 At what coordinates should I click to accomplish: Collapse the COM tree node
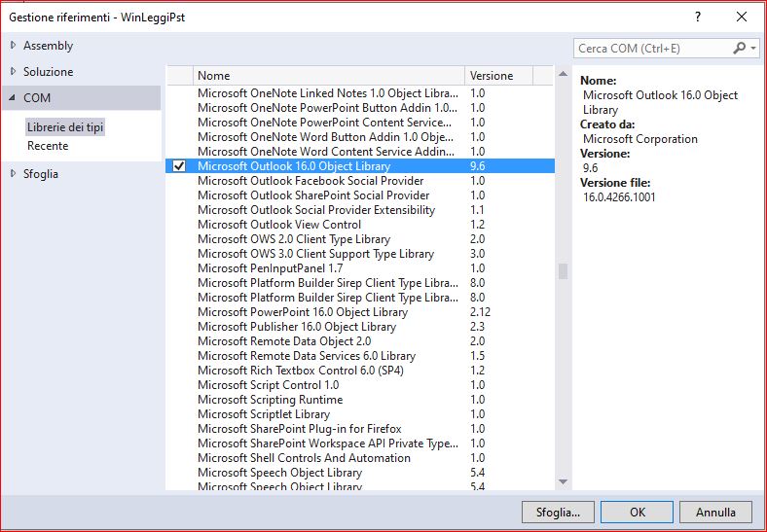click(x=13, y=98)
